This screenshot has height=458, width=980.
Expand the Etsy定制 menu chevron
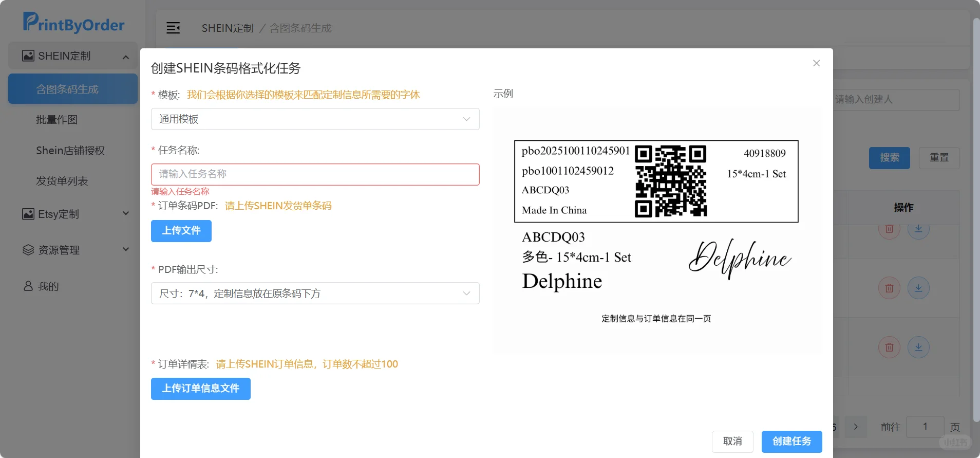coord(126,213)
